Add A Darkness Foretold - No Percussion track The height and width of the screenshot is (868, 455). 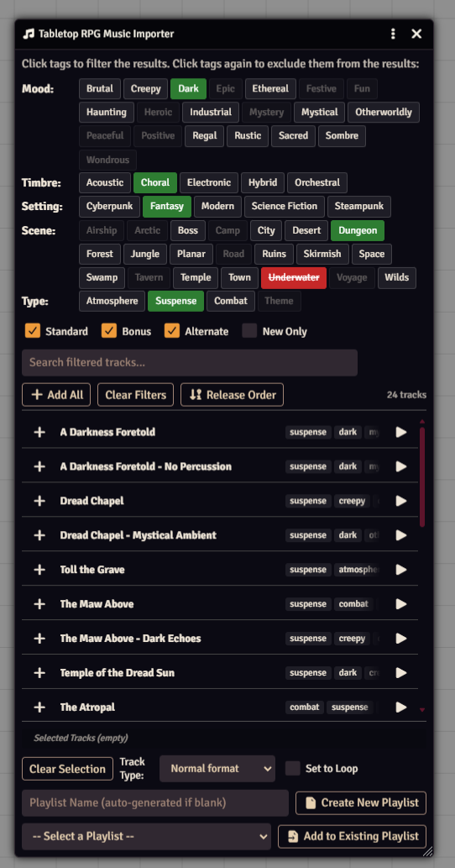tap(39, 466)
